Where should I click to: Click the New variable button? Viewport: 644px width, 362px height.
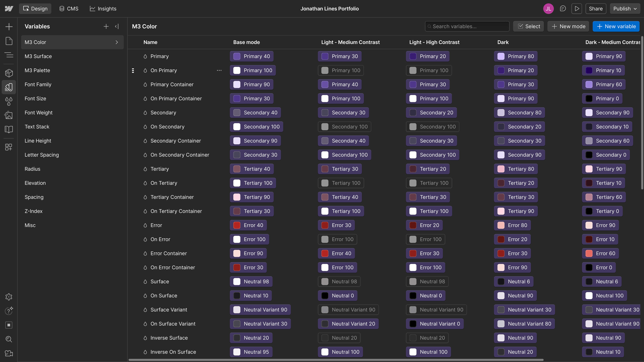pos(616,26)
